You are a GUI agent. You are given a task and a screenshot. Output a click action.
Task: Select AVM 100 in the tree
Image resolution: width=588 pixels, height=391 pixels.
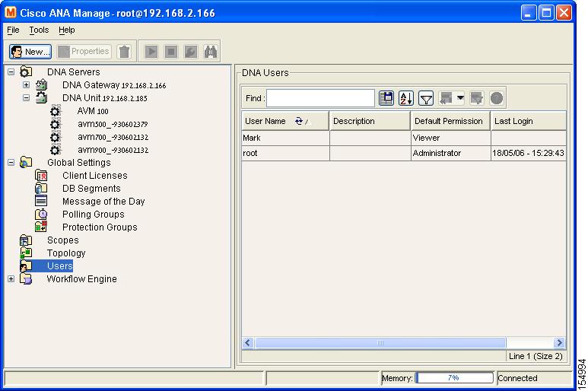[93, 111]
